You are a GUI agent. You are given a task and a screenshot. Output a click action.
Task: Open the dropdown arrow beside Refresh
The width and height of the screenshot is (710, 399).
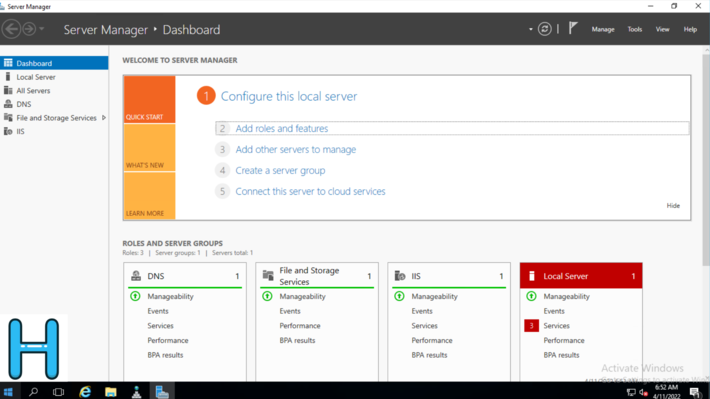coord(531,29)
